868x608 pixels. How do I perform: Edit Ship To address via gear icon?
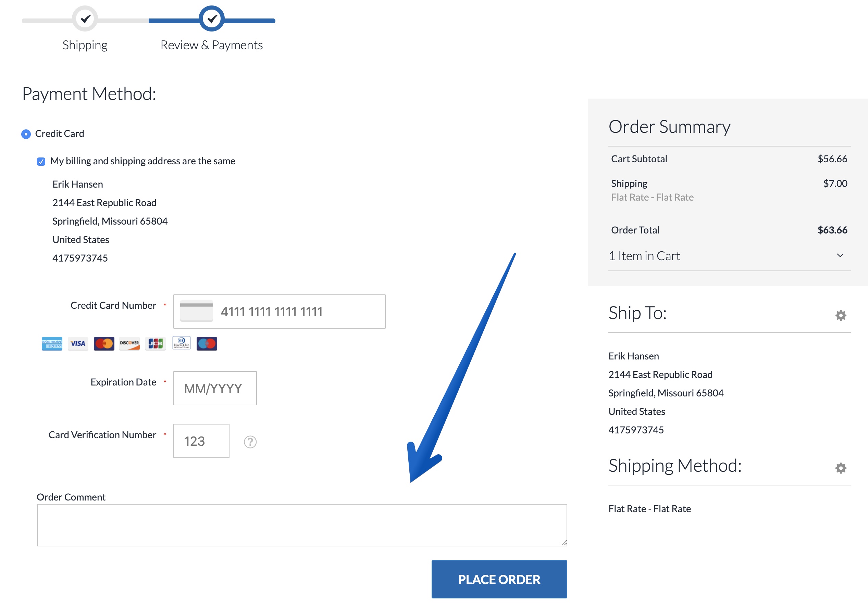coord(840,315)
